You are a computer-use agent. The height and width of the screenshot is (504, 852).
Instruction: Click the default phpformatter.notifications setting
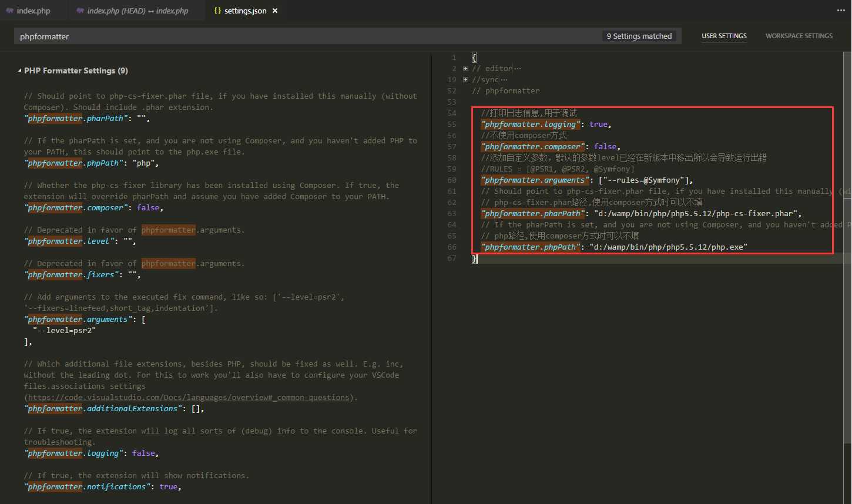click(102, 486)
